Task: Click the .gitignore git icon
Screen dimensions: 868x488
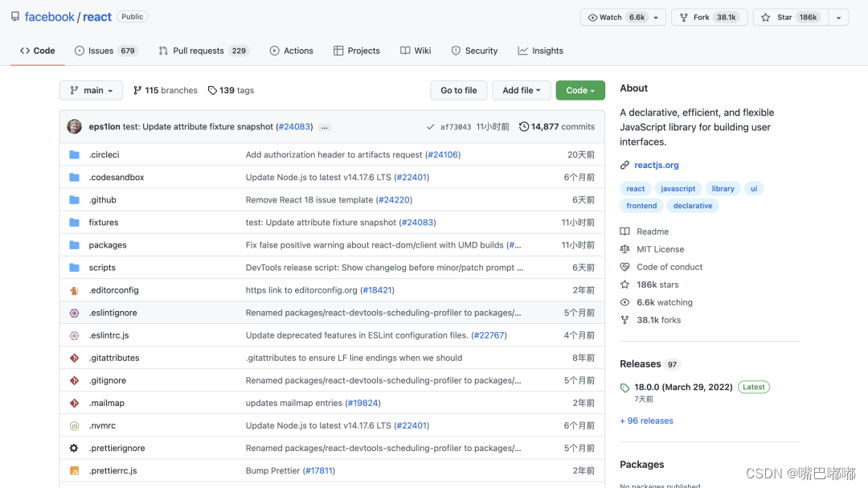Action: (x=74, y=380)
